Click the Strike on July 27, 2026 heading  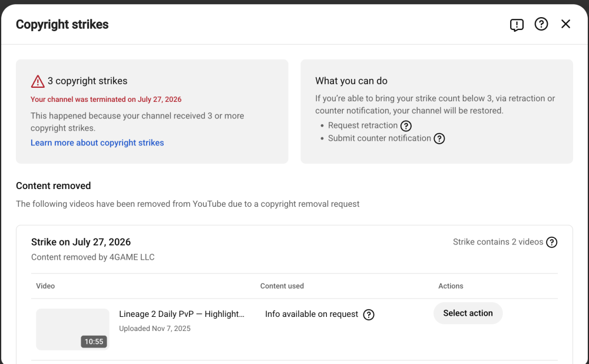pyautogui.click(x=81, y=242)
